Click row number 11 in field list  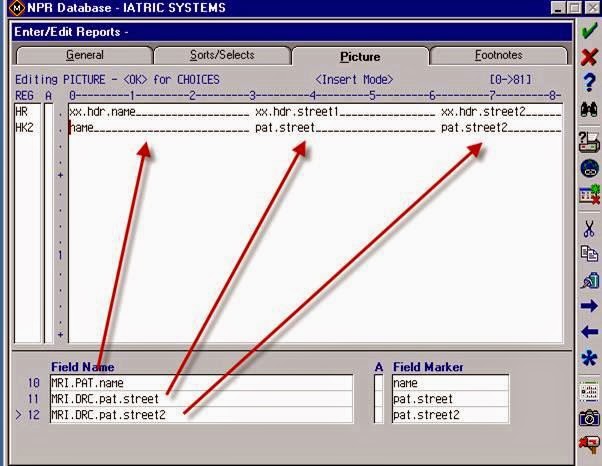point(33,399)
